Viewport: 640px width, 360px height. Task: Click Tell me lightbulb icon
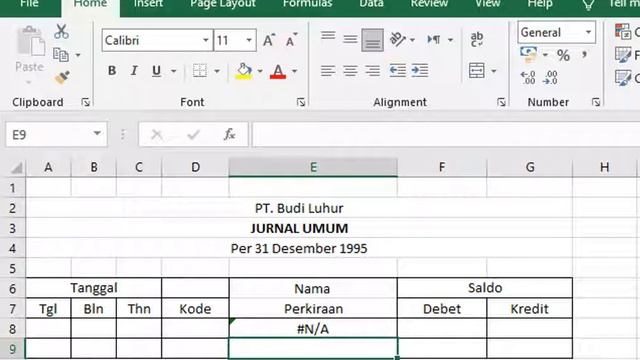[x=588, y=4]
